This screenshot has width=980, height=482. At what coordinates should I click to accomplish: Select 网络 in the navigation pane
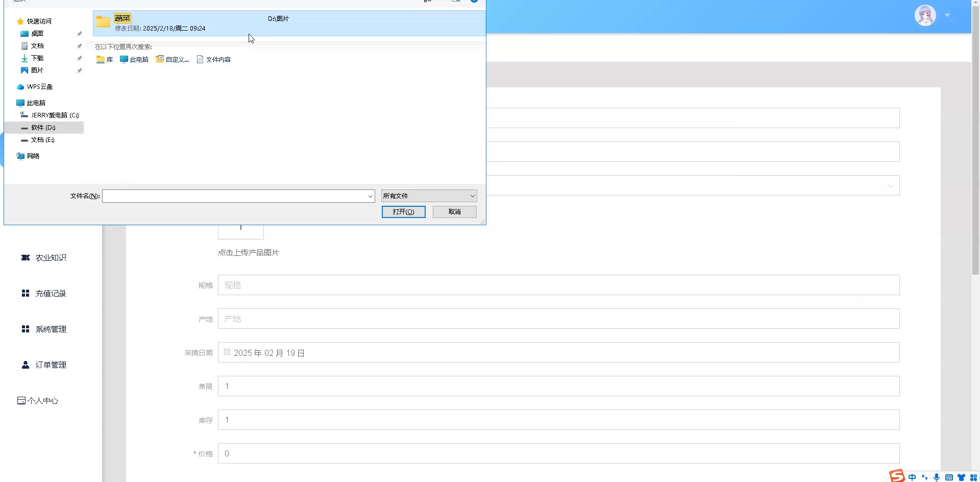[x=33, y=156]
